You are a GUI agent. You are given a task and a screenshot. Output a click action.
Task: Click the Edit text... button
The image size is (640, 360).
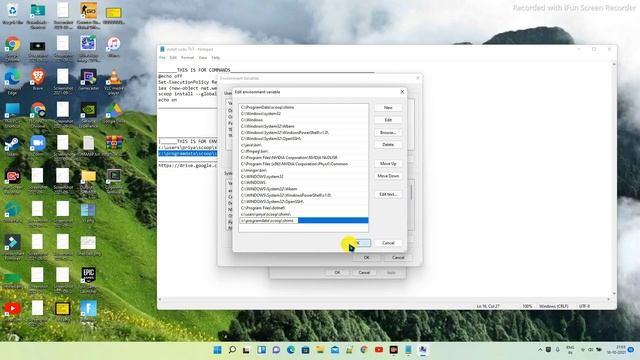click(x=388, y=194)
